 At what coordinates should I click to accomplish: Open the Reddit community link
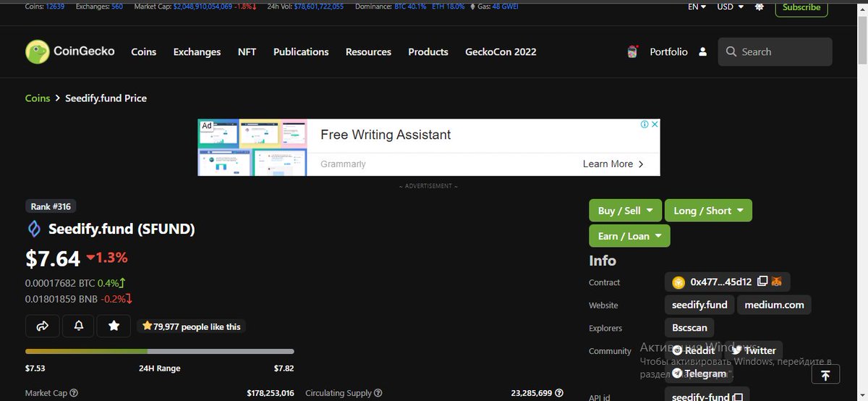(693, 350)
